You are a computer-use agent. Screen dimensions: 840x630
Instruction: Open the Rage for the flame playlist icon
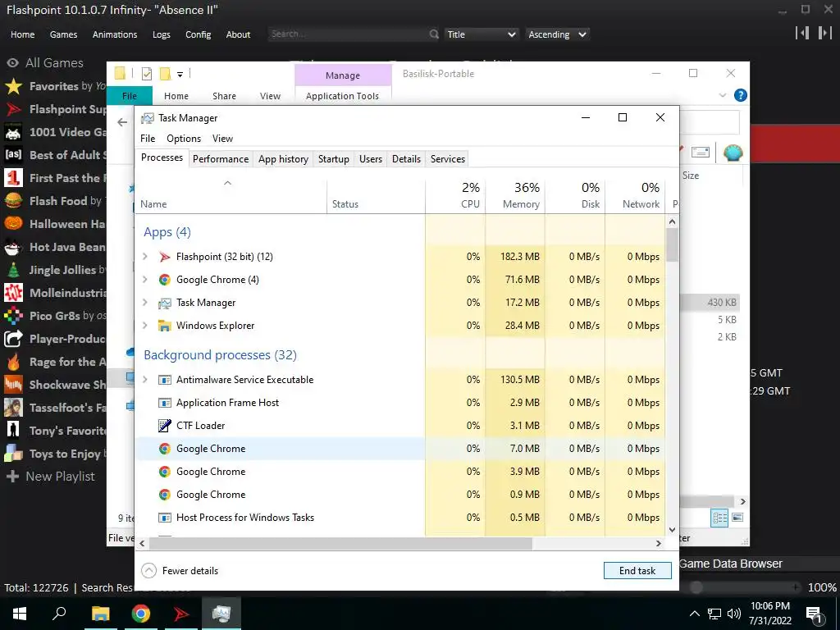point(13,362)
